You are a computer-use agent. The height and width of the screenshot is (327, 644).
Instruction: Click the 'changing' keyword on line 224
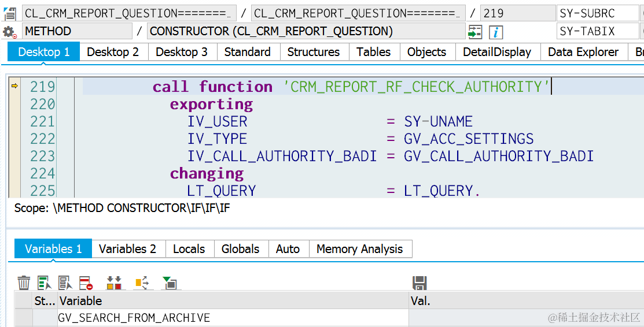click(x=207, y=173)
